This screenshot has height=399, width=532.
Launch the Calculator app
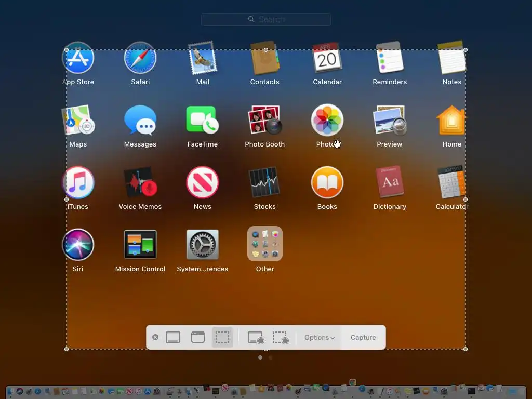(x=451, y=182)
